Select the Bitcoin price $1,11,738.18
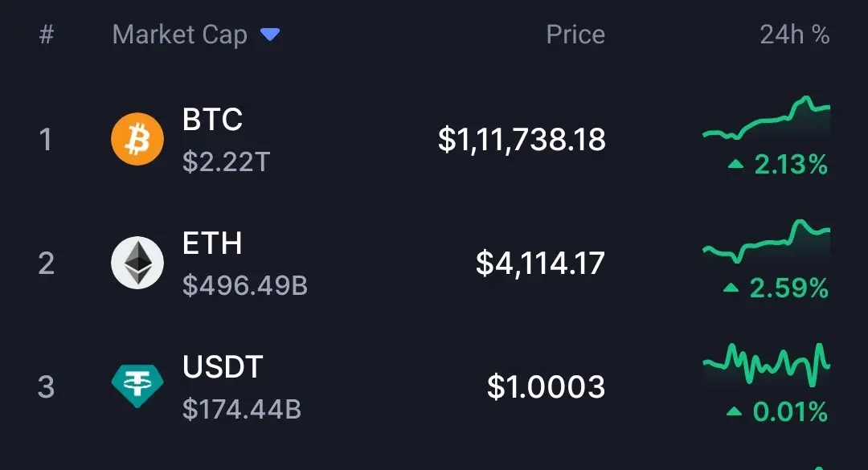The height and width of the screenshot is (470, 868). 522,140
